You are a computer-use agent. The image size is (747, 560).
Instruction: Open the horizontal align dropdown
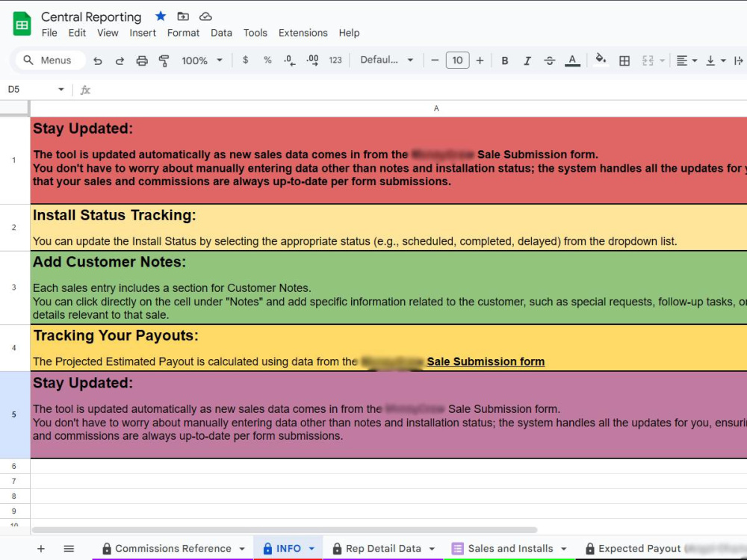[687, 60]
